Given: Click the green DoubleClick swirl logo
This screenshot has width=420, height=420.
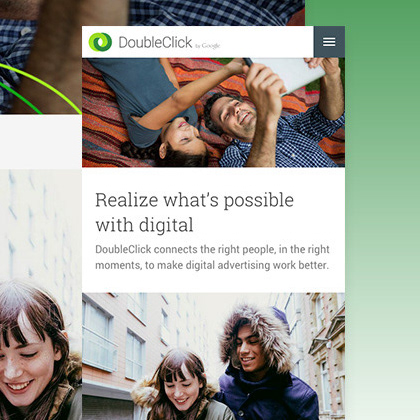Looking at the screenshot, I should (100, 42).
